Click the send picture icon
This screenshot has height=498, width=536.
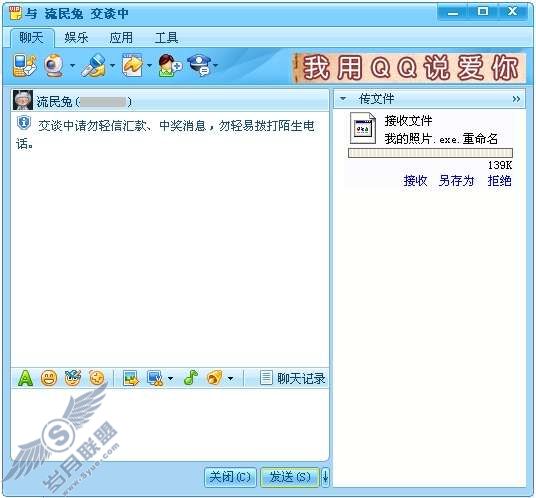[x=131, y=378]
